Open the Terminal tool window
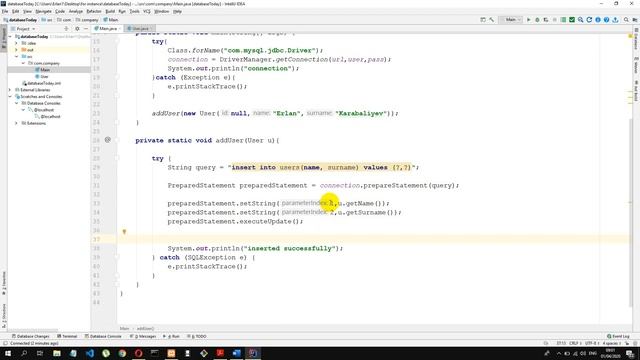The height and width of the screenshot is (360, 640). (x=67, y=336)
